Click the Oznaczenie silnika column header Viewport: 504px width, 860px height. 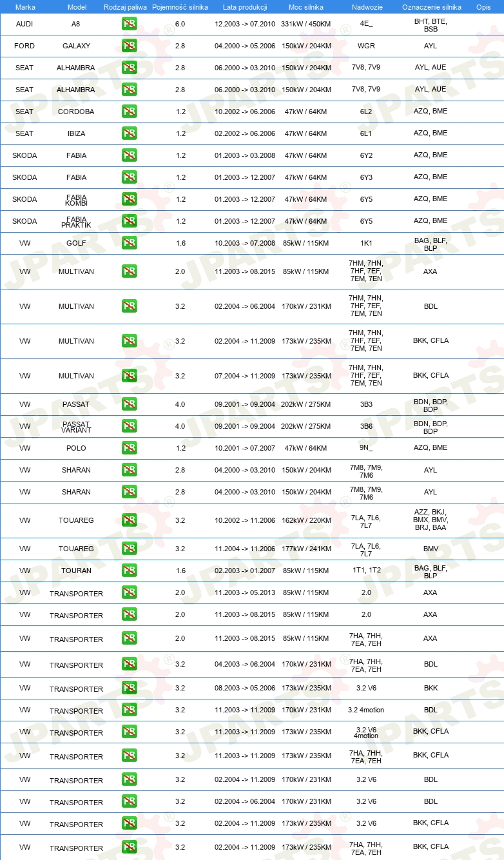(431, 6)
